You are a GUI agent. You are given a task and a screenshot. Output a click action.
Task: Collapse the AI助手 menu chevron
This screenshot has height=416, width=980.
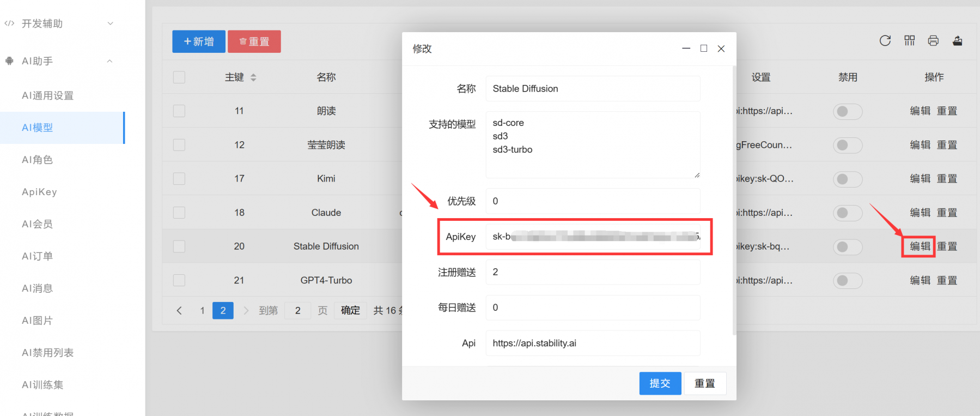pyautogui.click(x=110, y=61)
